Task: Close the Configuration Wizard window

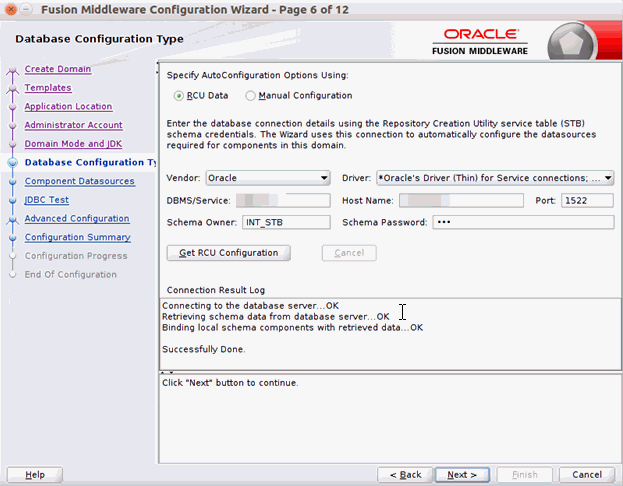Action: click(11, 9)
